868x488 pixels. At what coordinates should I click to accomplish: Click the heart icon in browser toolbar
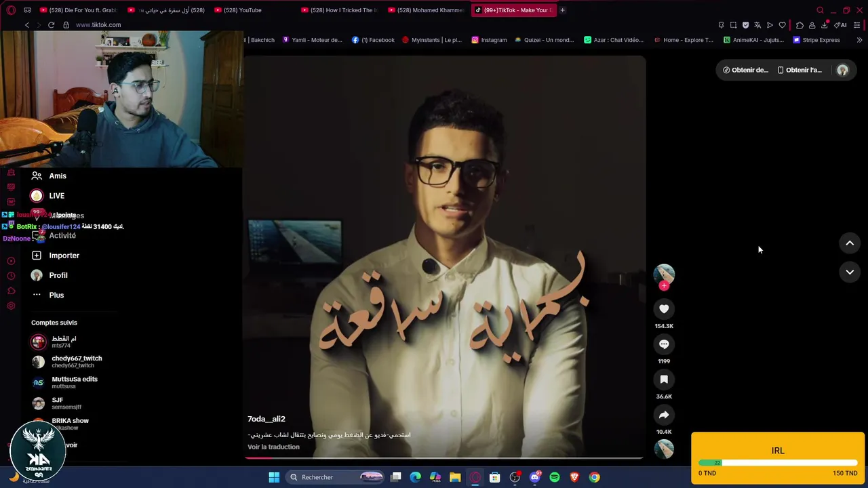pyautogui.click(x=782, y=25)
